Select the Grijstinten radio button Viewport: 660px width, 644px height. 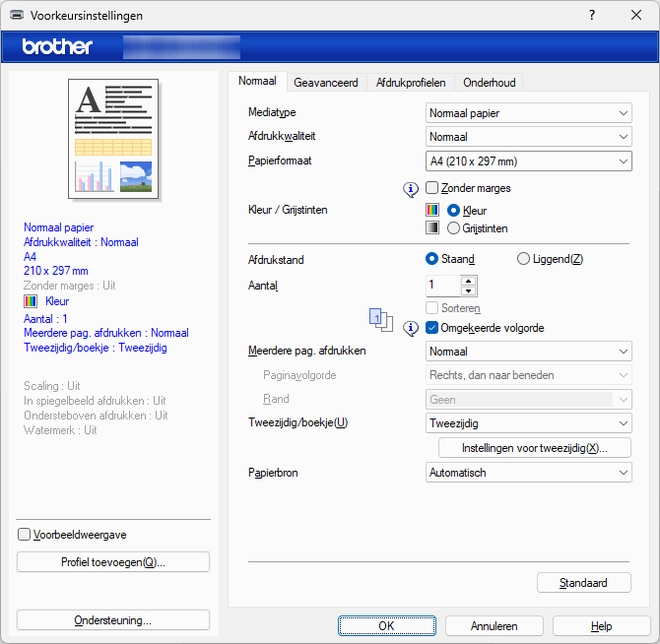453,227
